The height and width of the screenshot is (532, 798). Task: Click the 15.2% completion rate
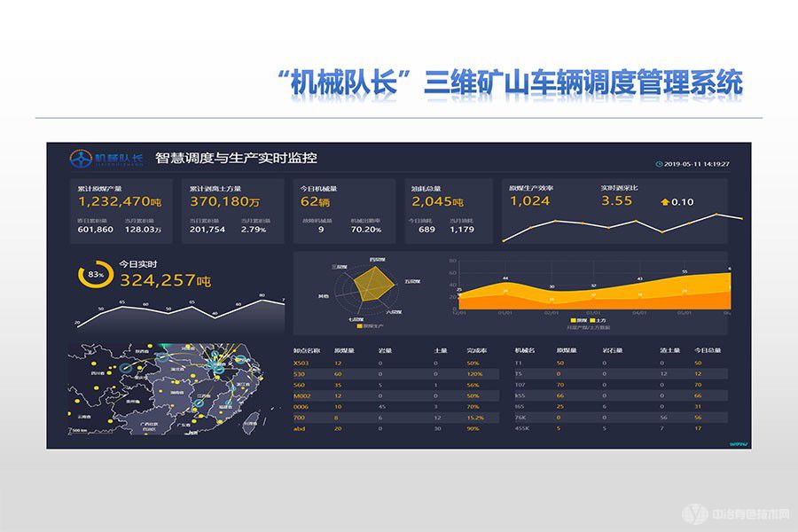(x=475, y=418)
